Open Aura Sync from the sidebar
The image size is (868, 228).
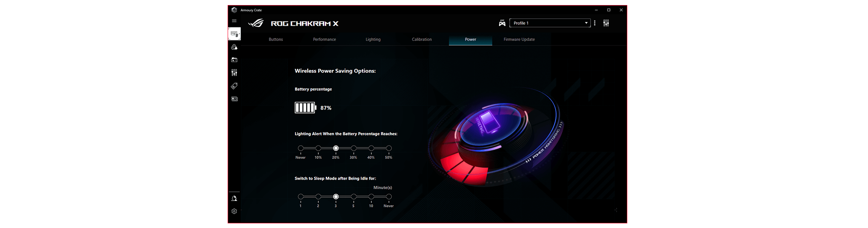coord(234,47)
